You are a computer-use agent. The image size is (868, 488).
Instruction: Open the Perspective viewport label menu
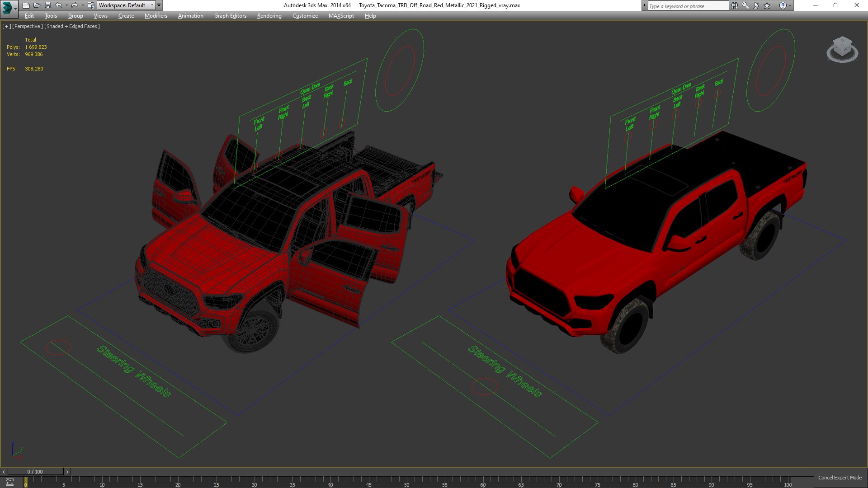[28, 26]
